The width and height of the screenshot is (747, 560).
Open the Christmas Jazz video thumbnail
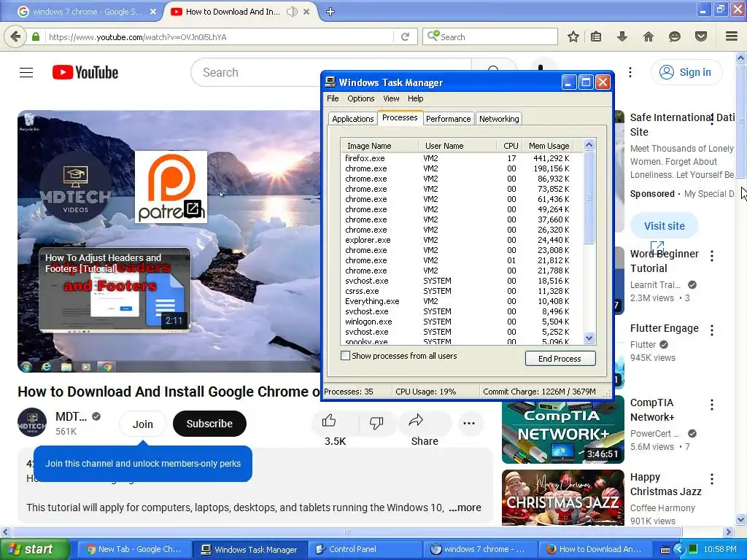(562, 497)
